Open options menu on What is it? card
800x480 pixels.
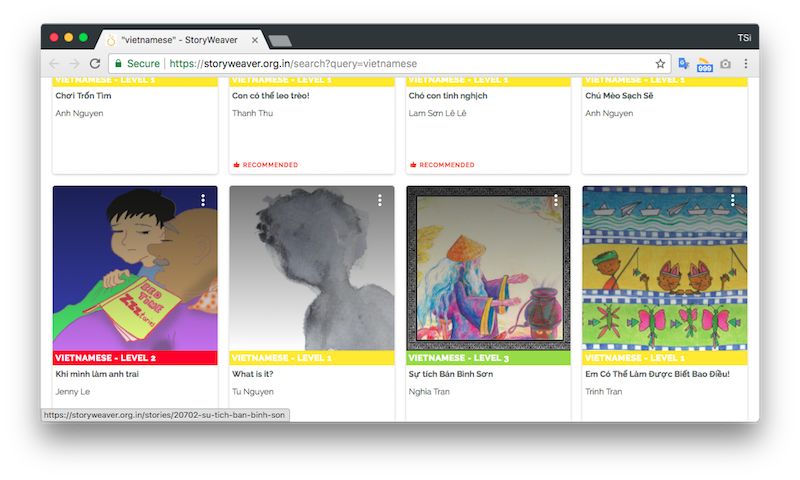click(x=380, y=200)
